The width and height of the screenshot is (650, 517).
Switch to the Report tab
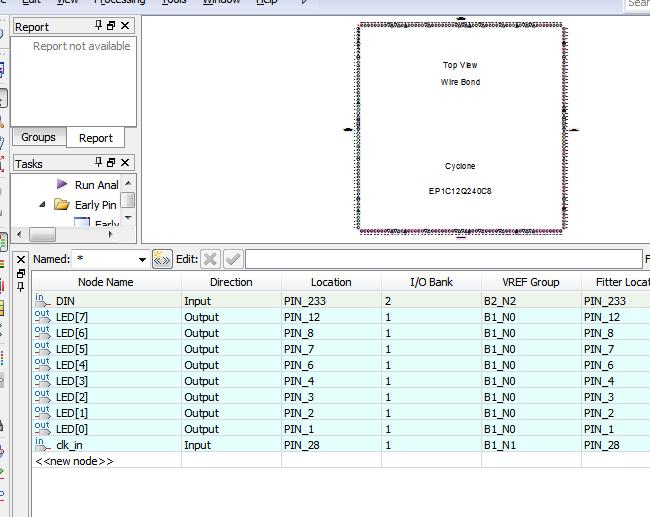96,138
